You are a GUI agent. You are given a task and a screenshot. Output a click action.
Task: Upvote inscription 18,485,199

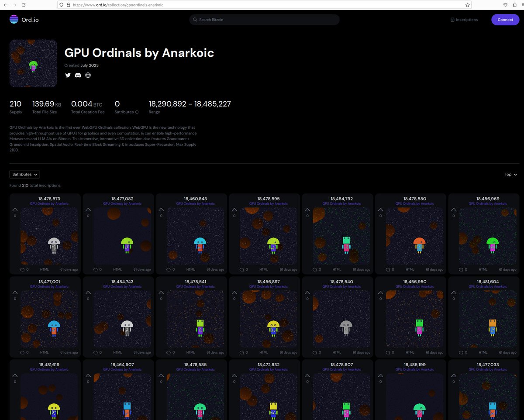(x=380, y=376)
